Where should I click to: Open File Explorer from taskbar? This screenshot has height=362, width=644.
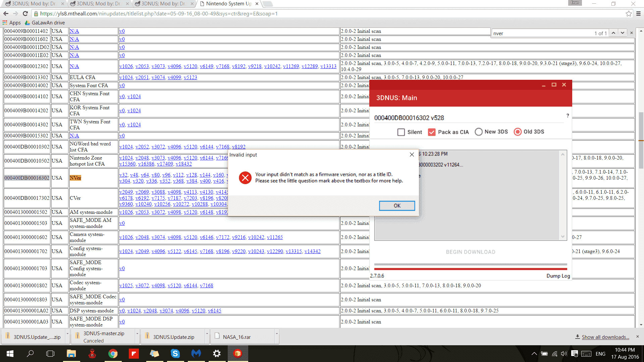[x=71, y=354]
